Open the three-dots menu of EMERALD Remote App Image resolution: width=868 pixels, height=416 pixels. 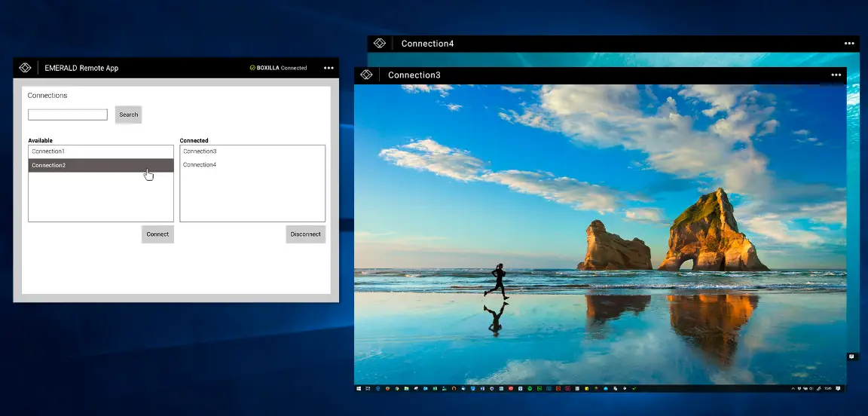(x=329, y=68)
